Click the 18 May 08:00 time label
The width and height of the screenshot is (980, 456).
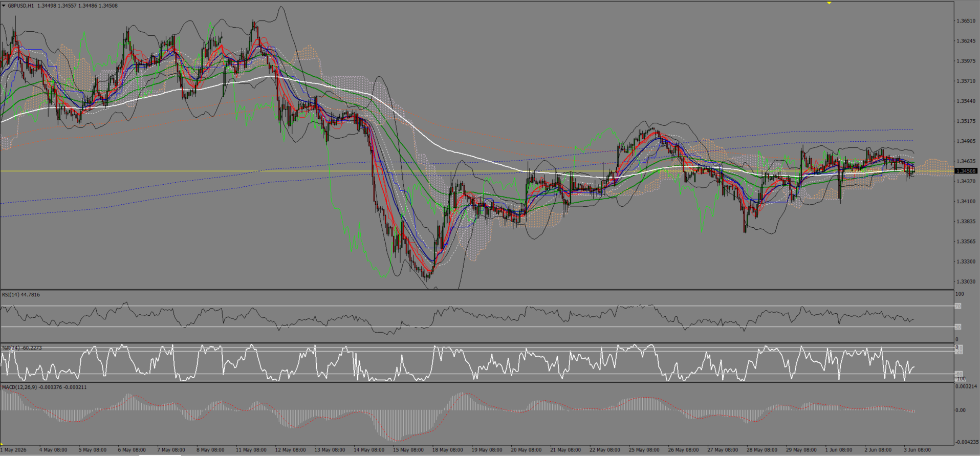448,450
